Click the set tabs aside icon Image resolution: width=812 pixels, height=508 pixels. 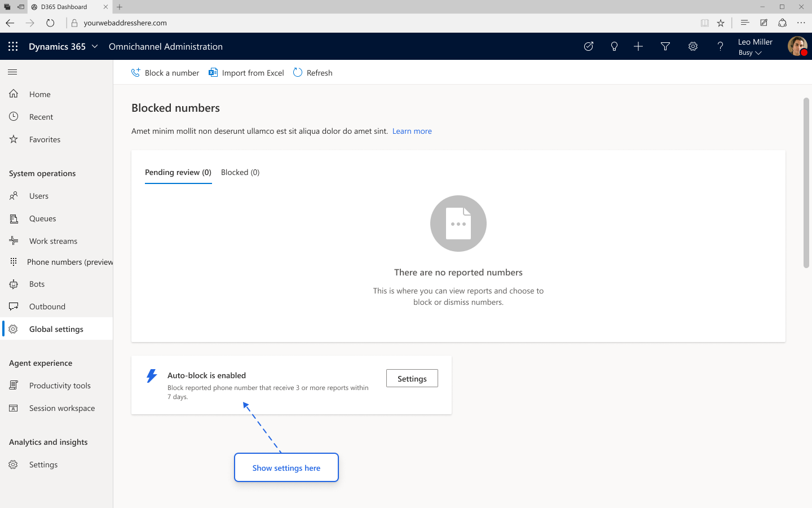click(21, 7)
